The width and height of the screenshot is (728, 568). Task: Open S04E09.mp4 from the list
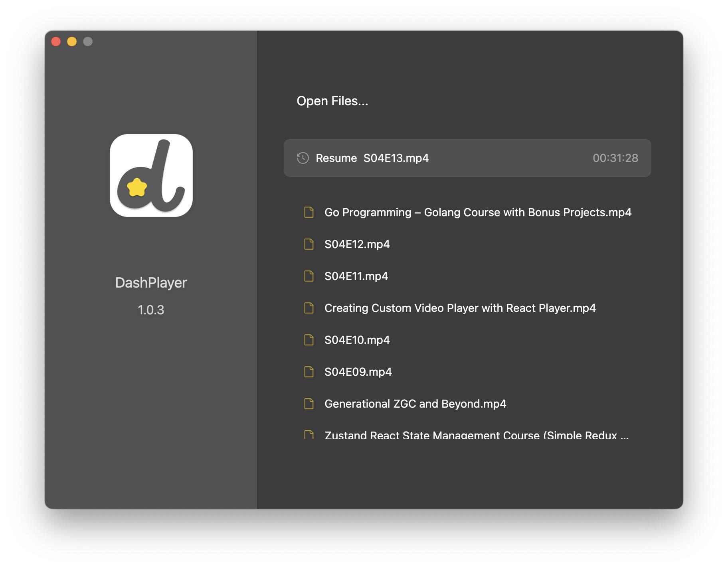click(x=358, y=371)
